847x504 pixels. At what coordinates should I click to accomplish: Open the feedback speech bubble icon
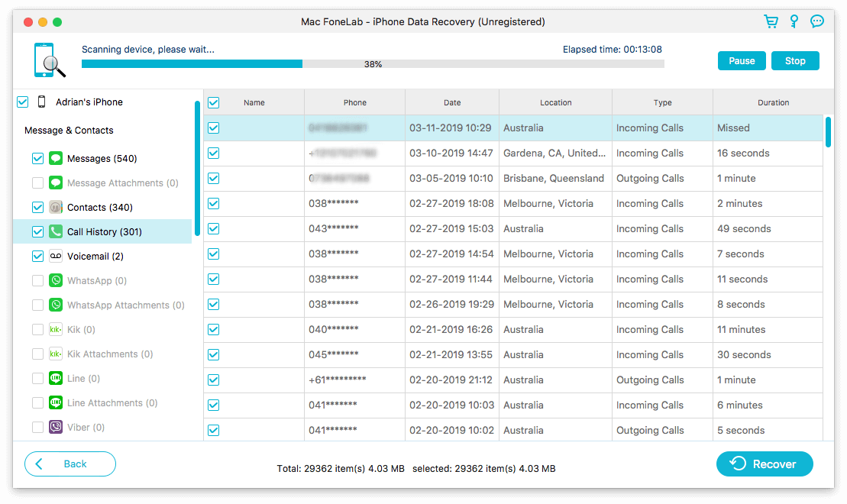[817, 21]
